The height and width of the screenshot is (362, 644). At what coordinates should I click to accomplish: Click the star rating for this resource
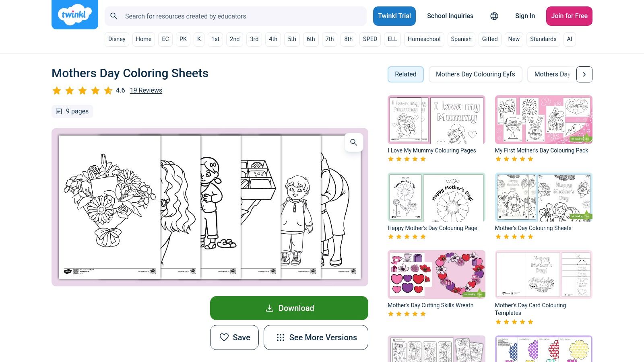tap(83, 90)
